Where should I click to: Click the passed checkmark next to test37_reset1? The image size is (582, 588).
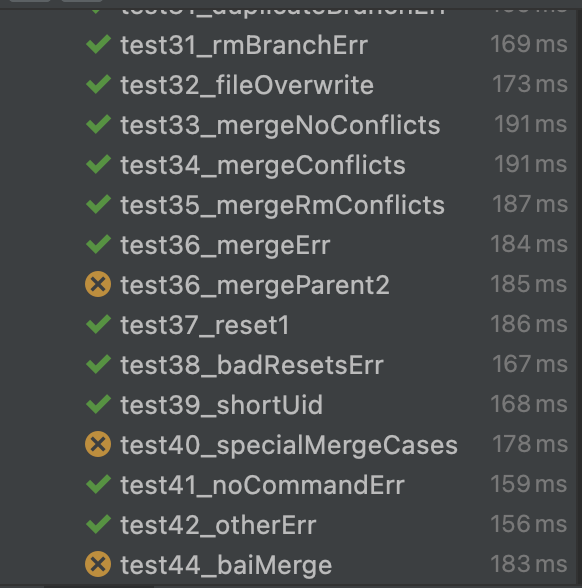(98, 324)
